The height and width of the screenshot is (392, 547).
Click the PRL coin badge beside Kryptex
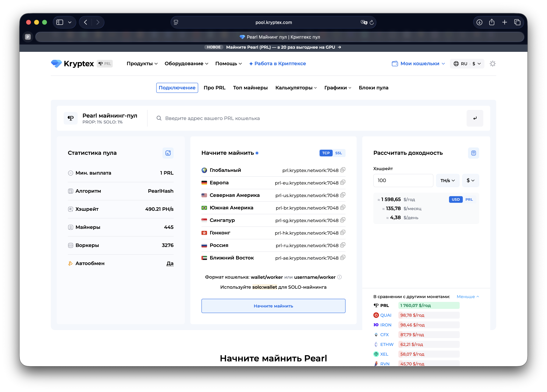click(x=105, y=64)
